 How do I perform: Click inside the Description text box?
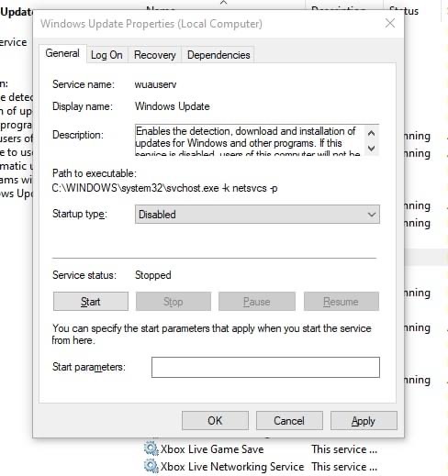(250, 140)
